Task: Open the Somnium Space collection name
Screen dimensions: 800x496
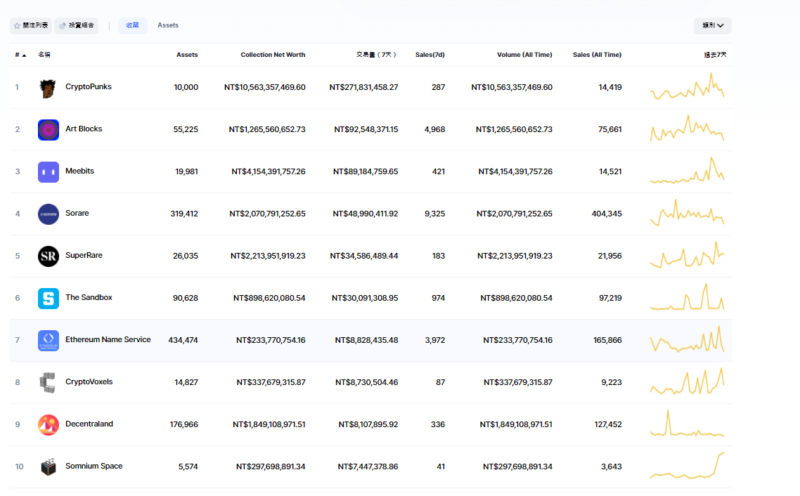Action: [94, 466]
